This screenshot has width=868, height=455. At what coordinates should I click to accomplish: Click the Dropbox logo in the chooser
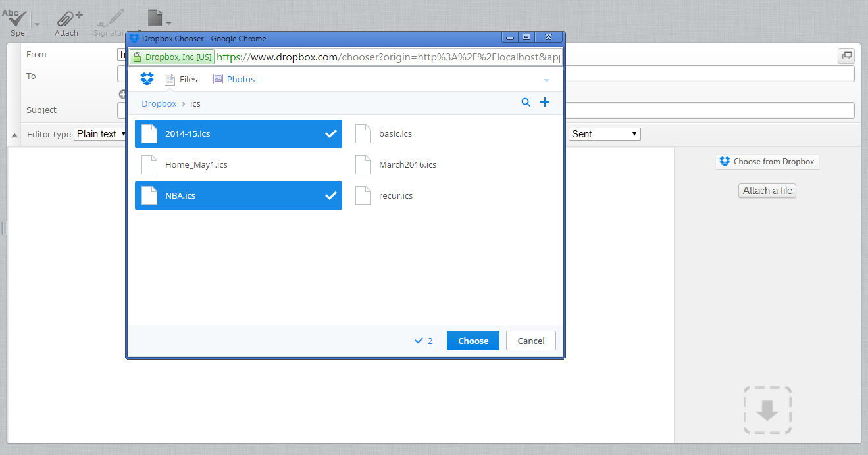[x=147, y=79]
